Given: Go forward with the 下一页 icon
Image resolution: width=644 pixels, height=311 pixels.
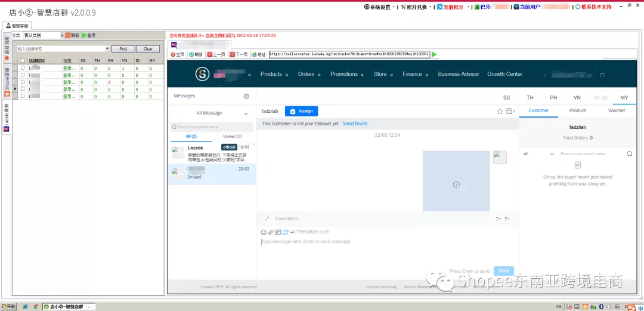Looking at the screenshot, I should (x=232, y=54).
